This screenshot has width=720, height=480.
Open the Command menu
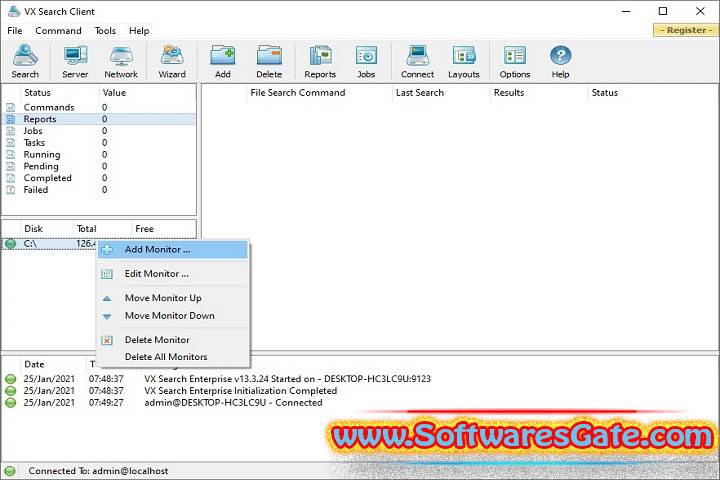(x=58, y=31)
